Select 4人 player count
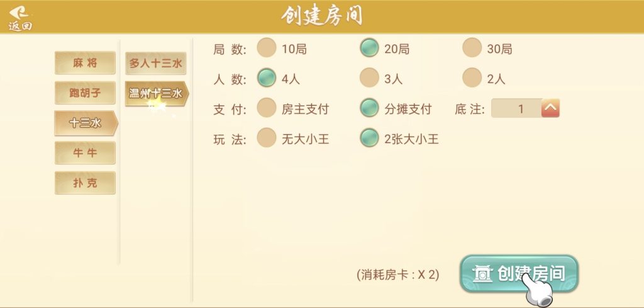 point(267,78)
